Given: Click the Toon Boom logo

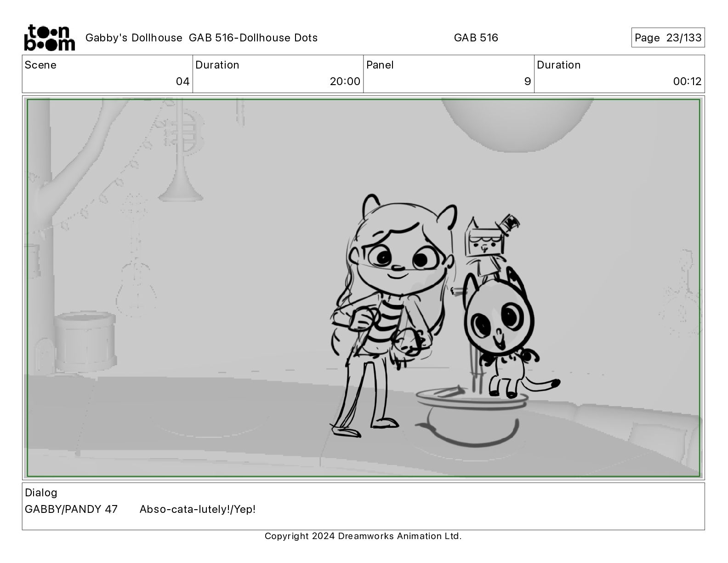Looking at the screenshot, I should point(49,37).
